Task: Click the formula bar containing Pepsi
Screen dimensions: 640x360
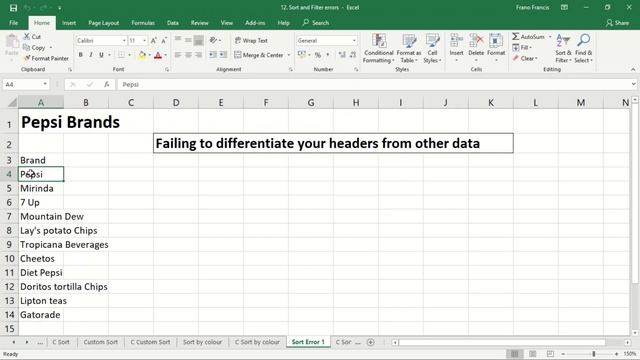Action: point(373,84)
